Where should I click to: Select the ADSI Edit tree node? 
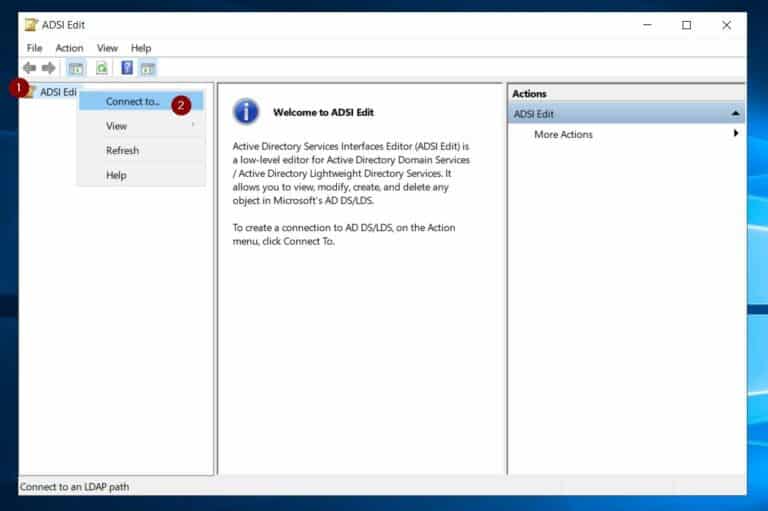[x=58, y=92]
